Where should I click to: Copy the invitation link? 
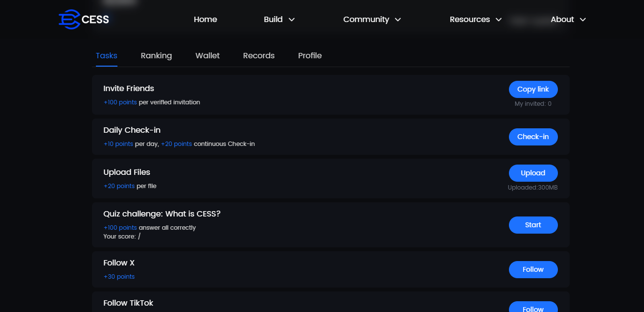point(533,89)
